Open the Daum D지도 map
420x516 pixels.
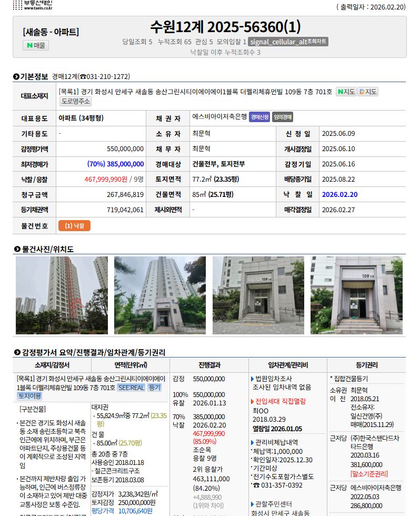[x=368, y=92]
